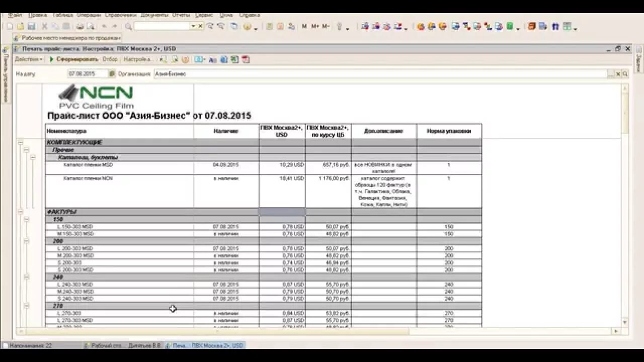644x362 pixels.
Task: Click the Организация field showing Азия-Бизнес
Action: point(380,74)
